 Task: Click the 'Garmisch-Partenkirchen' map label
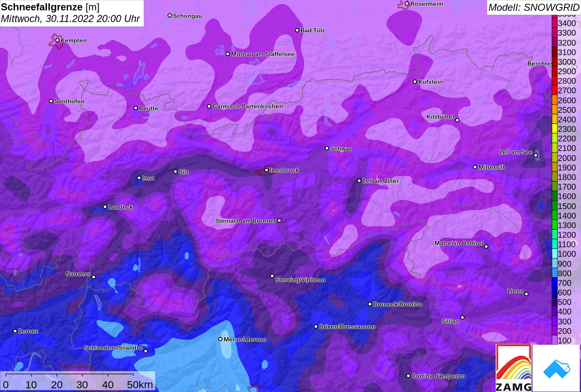click(x=248, y=107)
